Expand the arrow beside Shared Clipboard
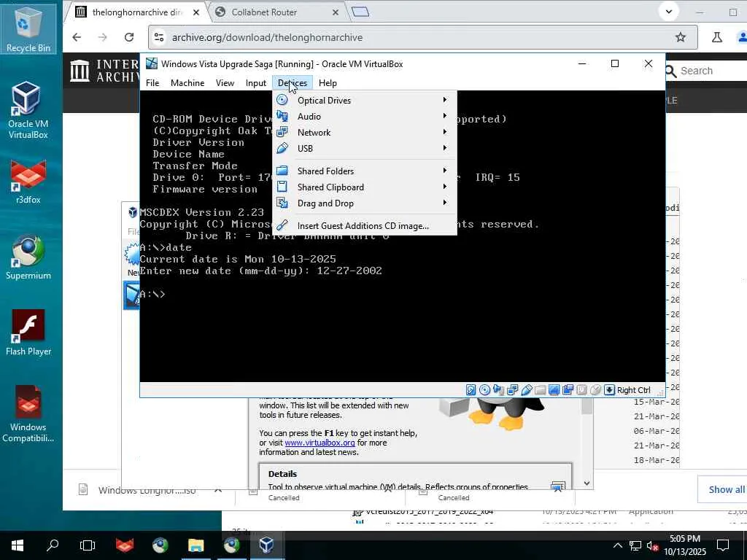This screenshot has width=747, height=560. pos(445,186)
